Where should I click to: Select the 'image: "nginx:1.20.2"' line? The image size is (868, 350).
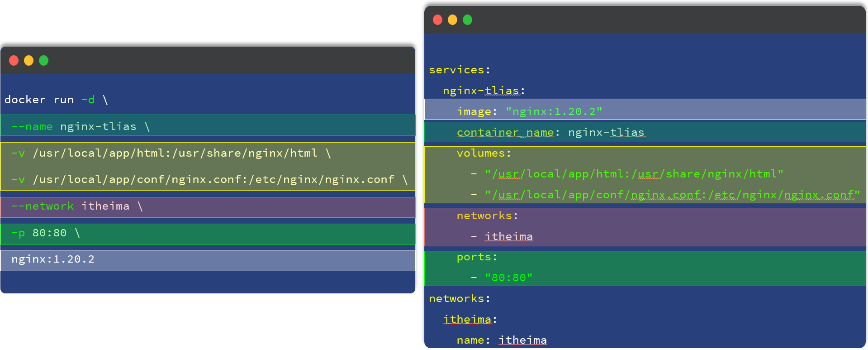coord(645,110)
